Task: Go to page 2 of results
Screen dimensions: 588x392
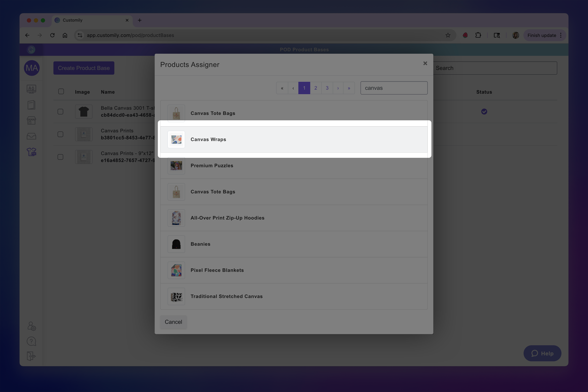Action: (x=316, y=88)
